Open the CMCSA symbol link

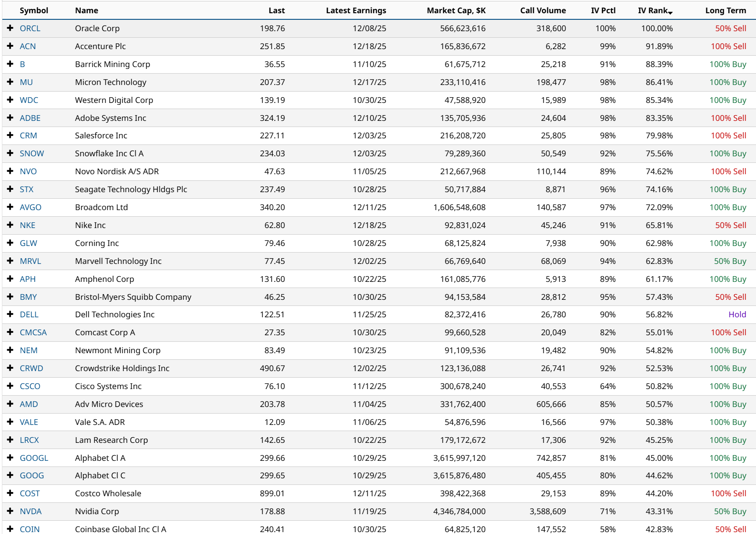coord(33,332)
